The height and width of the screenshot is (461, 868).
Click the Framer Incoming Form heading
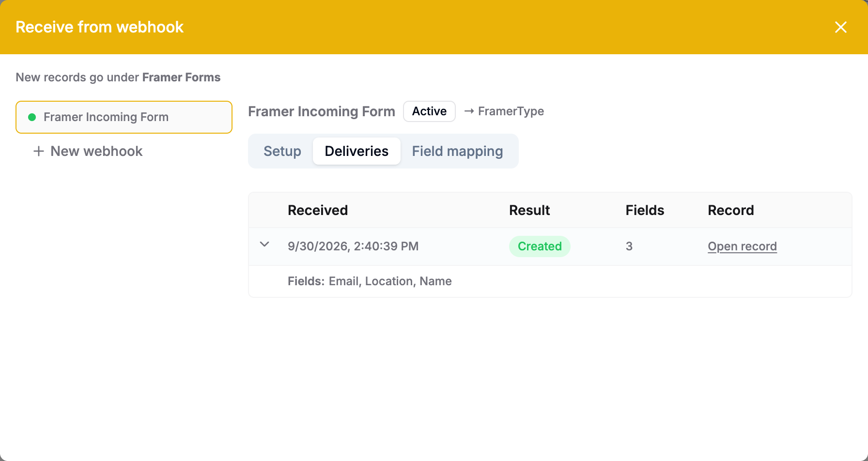tap(322, 111)
